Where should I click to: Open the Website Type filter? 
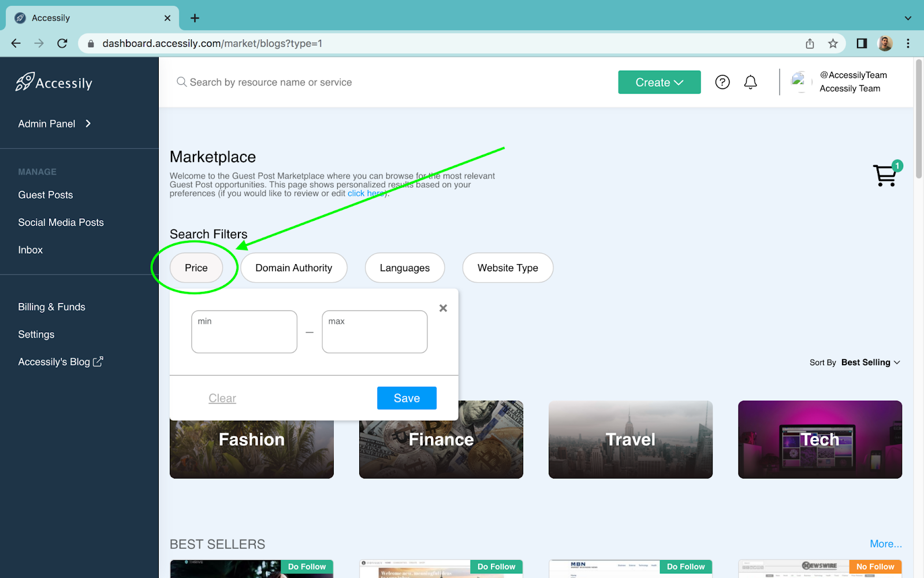pos(508,268)
